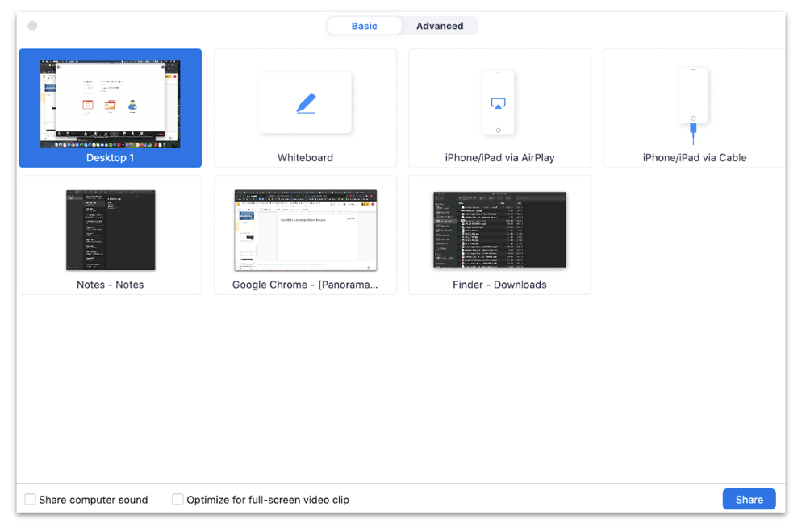Click the Desktop 1 label
The width and height of the screenshot is (810, 532).
coord(110,157)
